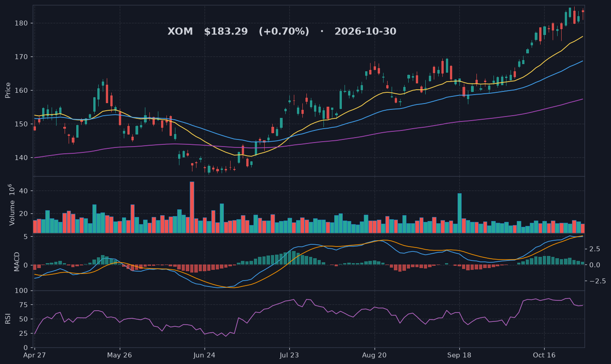The width and height of the screenshot is (611, 364).
Task: Select the (+0.70%) change value in the title
Action: tap(284, 32)
